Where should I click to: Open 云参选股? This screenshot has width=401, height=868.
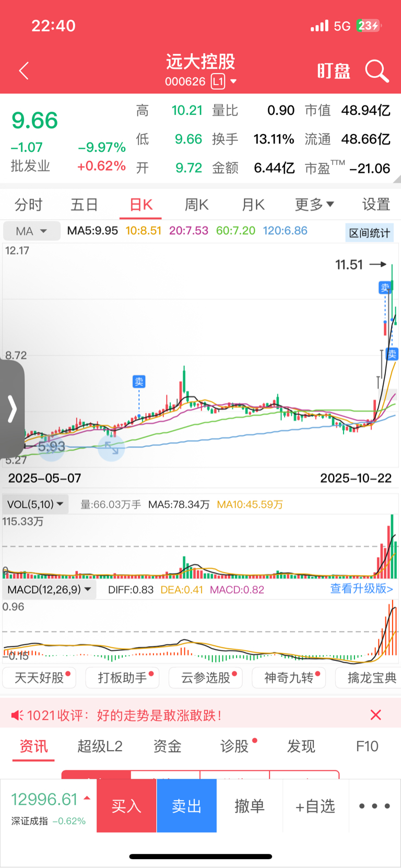(206, 677)
